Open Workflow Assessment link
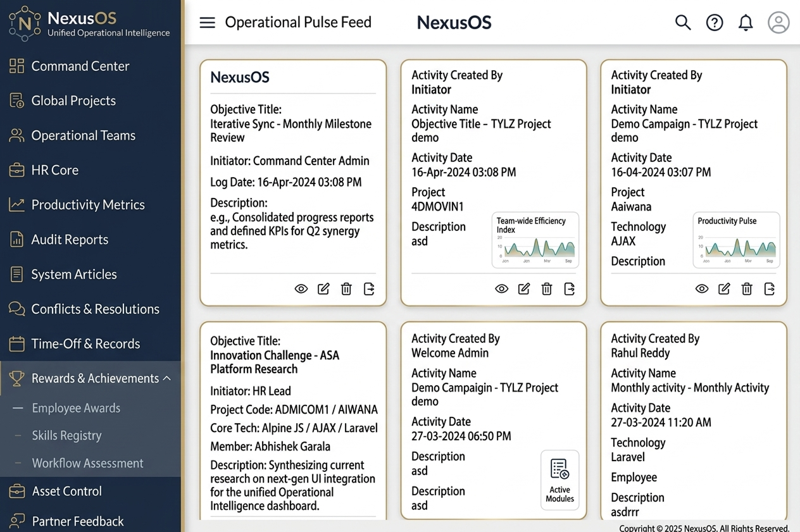Image resolution: width=800 pixels, height=532 pixels. pyautogui.click(x=87, y=463)
